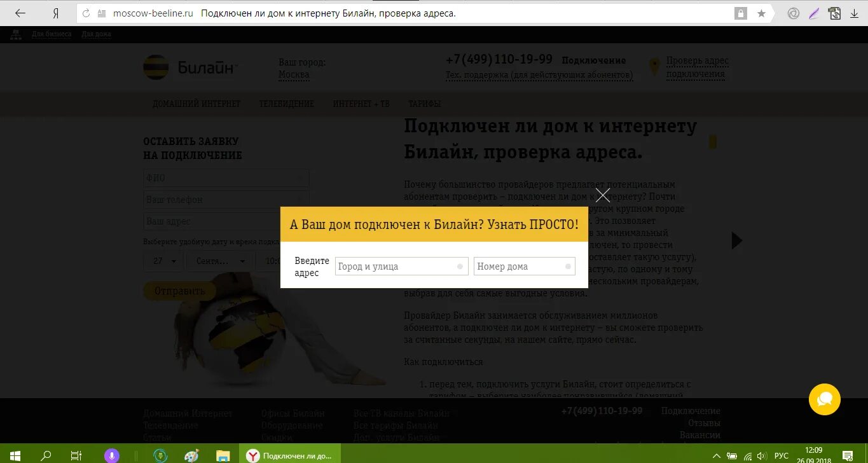This screenshot has height=463, width=868.
Task: Open the Yandex 'Я' home button
Action: click(x=56, y=13)
